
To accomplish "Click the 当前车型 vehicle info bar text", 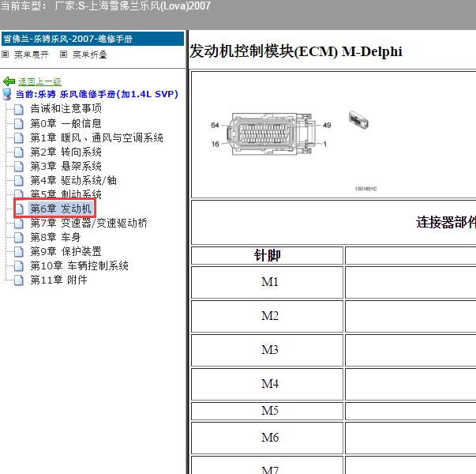I will click(x=106, y=6).
